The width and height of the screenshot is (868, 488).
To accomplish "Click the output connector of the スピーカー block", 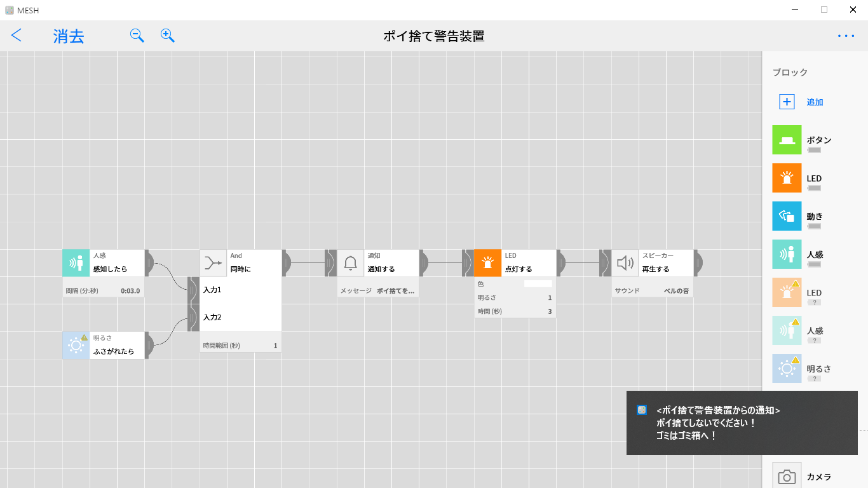I will click(x=698, y=263).
